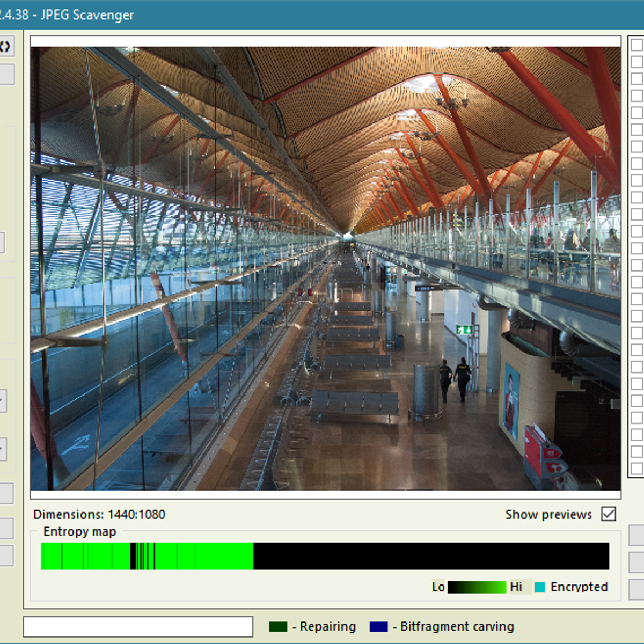Screen dimensions: 644x644
Task: Tick the bottommost checkbox in right file list
Action: 636,468
